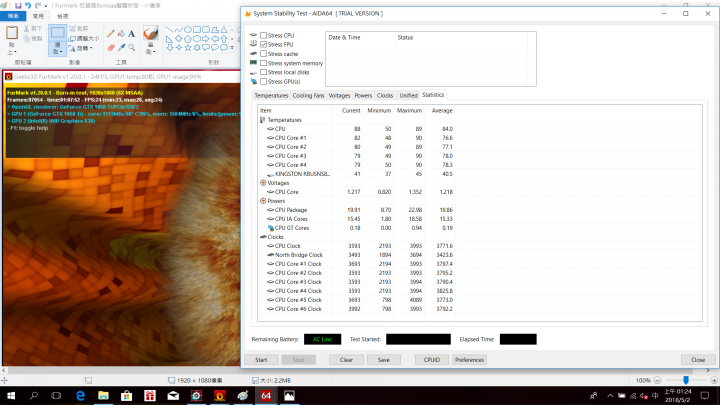
Task: Switch to the Clocks tab
Action: 385,96
